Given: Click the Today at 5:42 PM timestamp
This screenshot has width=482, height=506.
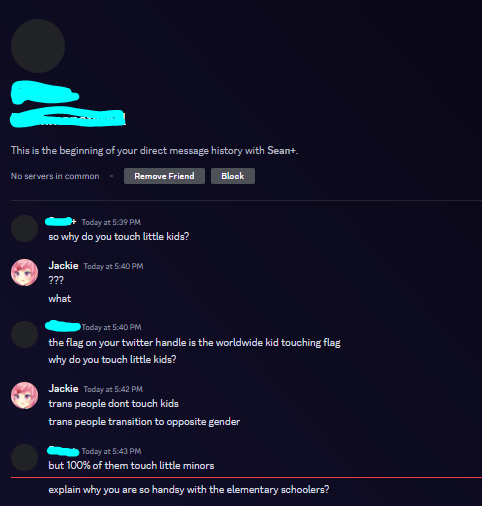Looking at the screenshot, I should point(113,389).
